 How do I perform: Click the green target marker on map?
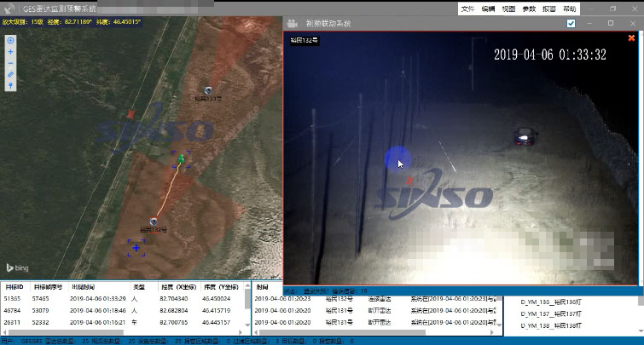(181, 158)
